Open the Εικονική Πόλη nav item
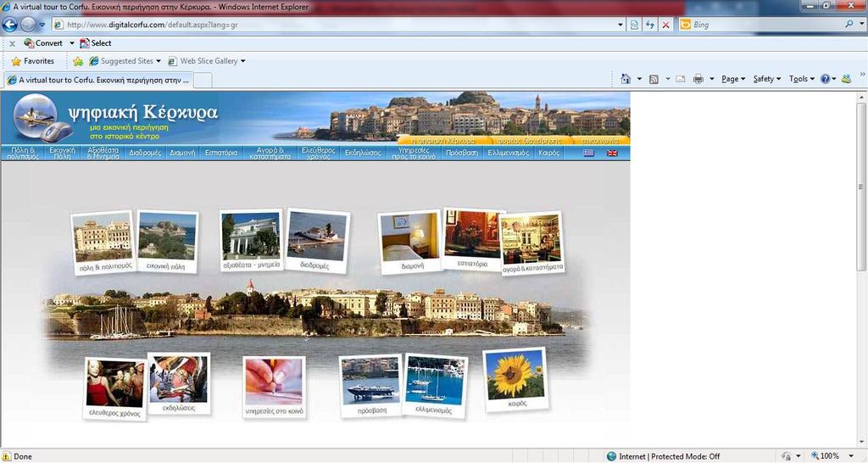Image resolution: width=868 pixels, height=463 pixels. 62,153
